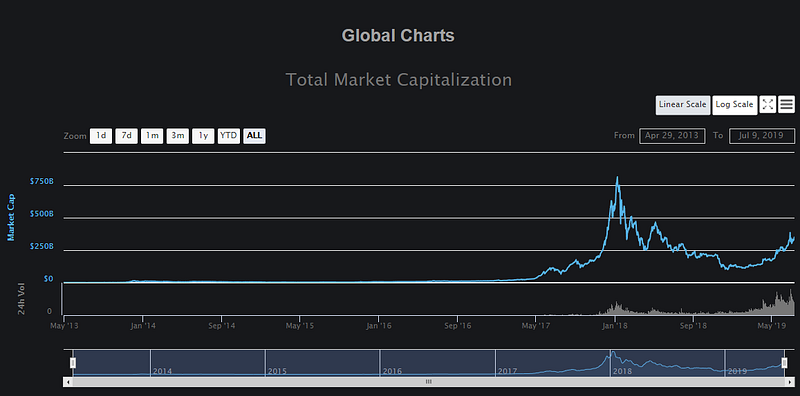Choose YTD zoom range

[x=229, y=136]
